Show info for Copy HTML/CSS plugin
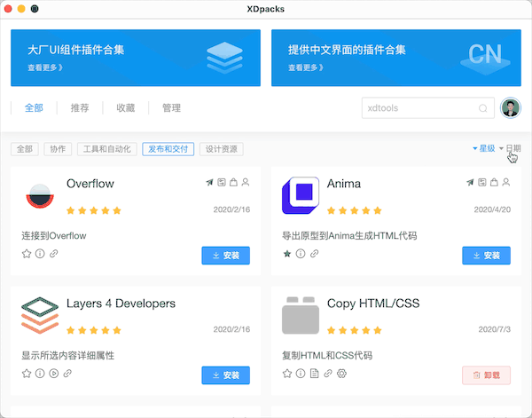Viewport: 532px width, 418px height. pyautogui.click(x=301, y=374)
